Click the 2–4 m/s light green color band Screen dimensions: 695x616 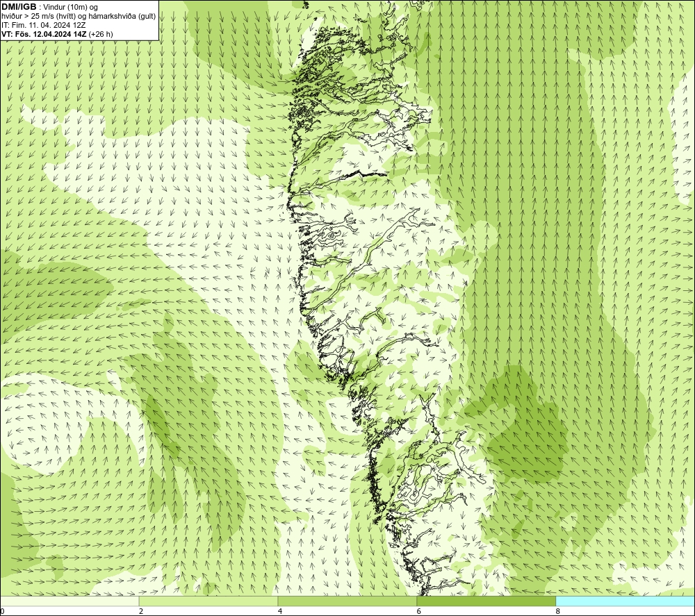(208, 601)
